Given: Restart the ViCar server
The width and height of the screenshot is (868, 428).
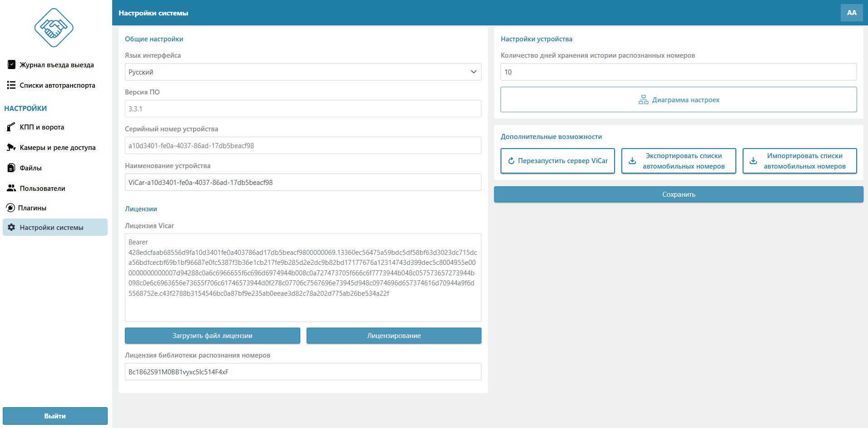Looking at the screenshot, I should tap(557, 161).
